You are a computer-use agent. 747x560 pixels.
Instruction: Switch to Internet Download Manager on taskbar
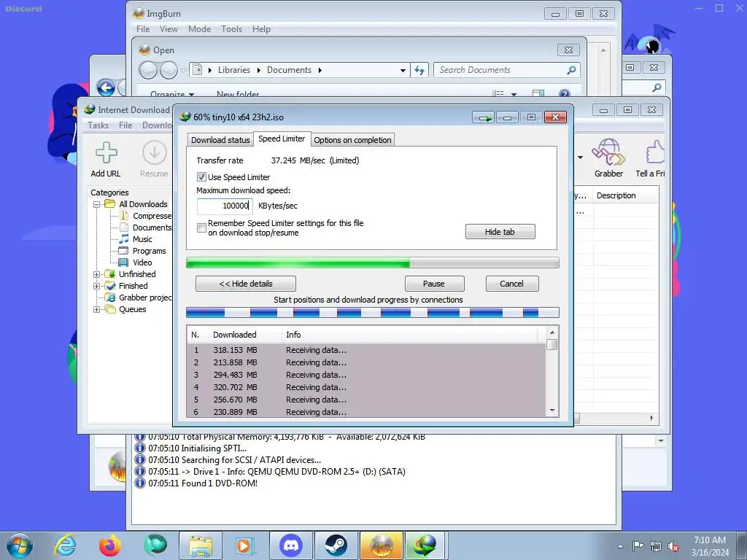(x=425, y=545)
